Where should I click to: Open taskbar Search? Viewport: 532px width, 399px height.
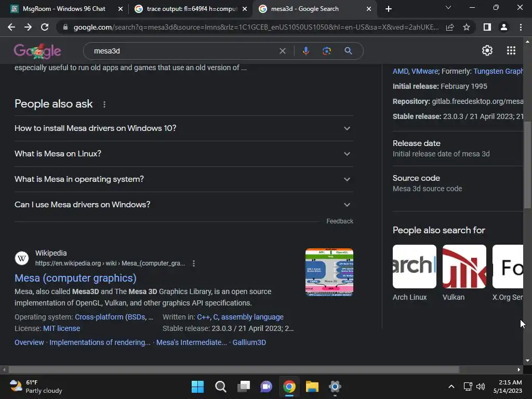click(x=220, y=387)
